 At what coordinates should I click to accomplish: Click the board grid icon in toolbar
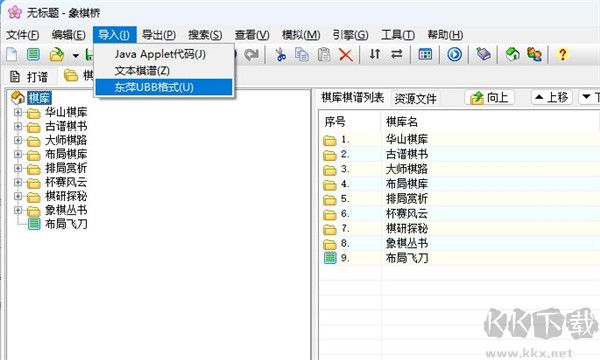pos(425,54)
